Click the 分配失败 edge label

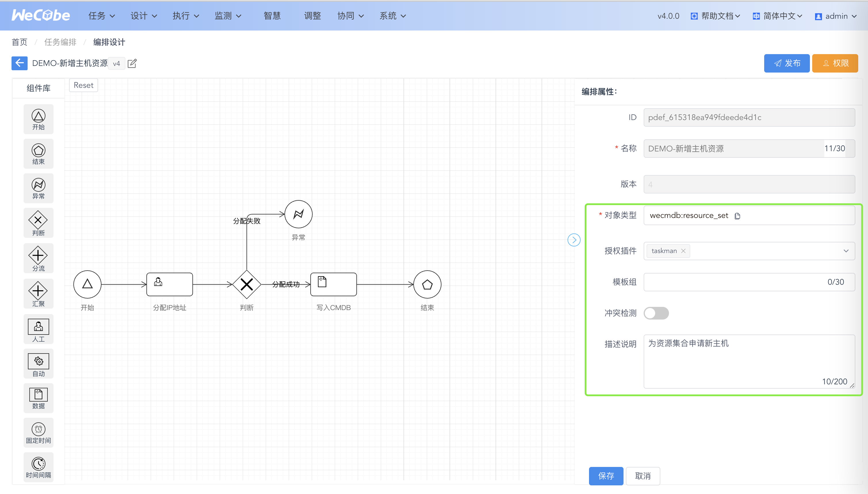click(247, 221)
